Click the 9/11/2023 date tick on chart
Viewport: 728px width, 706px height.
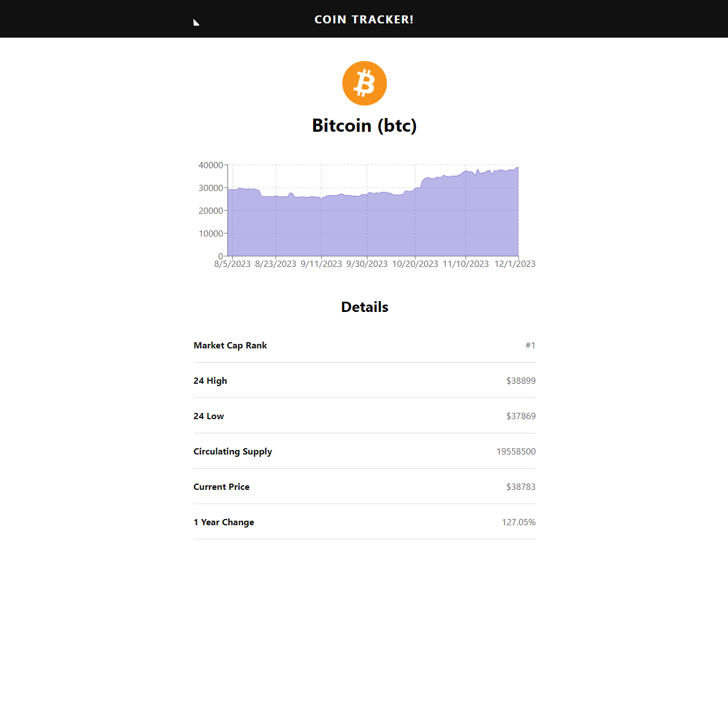click(x=321, y=264)
